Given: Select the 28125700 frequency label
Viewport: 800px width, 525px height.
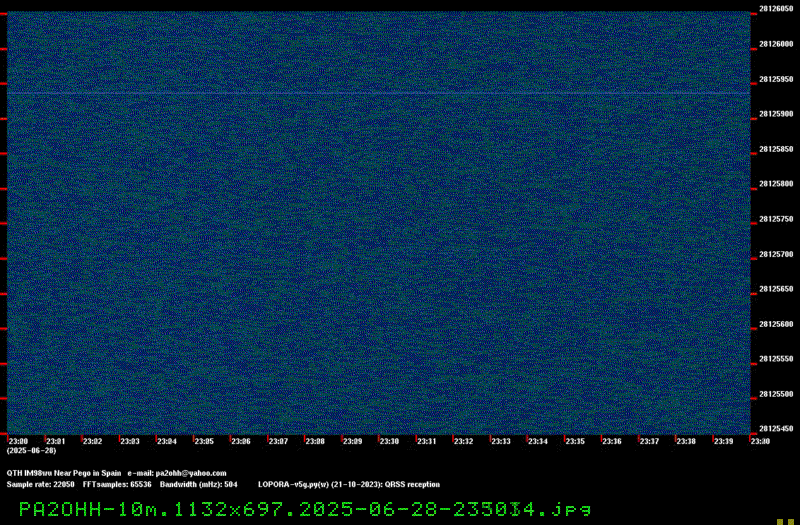Looking at the screenshot, I should pyautogui.click(x=776, y=254).
